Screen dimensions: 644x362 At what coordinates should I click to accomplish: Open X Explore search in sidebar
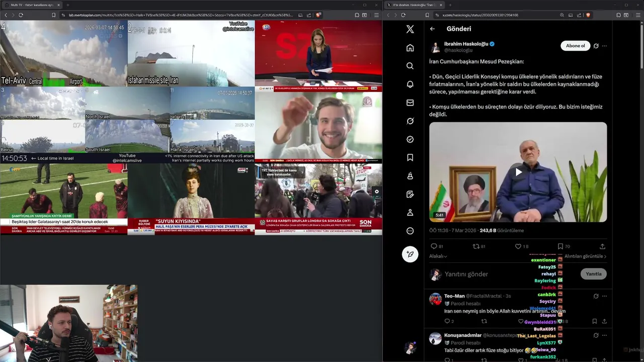pos(410,66)
